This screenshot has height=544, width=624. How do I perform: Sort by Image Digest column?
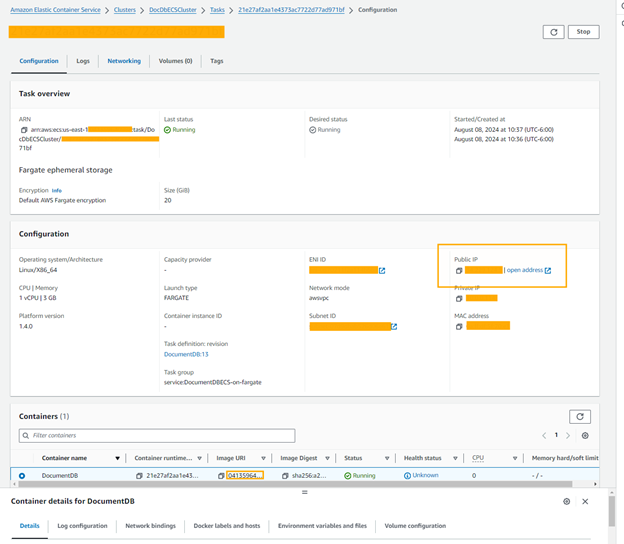click(327, 458)
